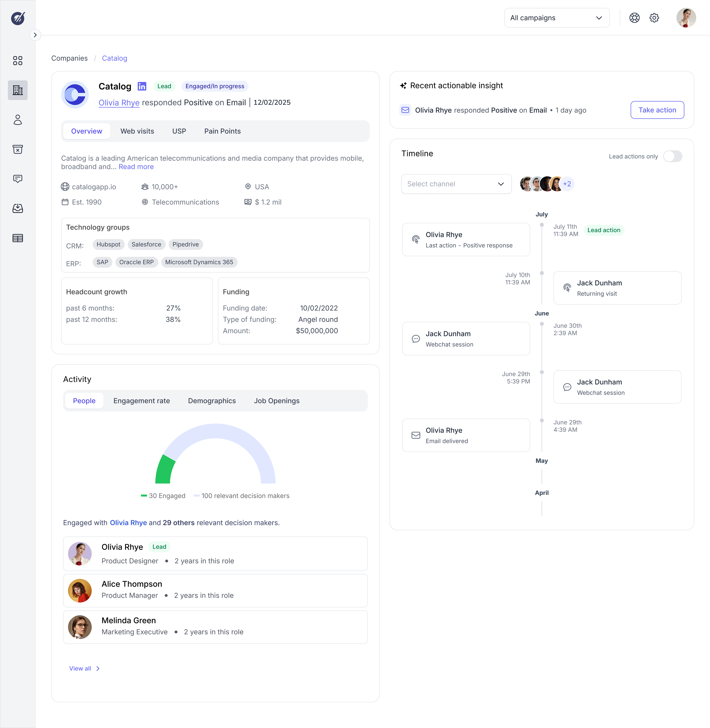
Task: Click the green engaged gauge segment
Action: (x=164, y=470)
